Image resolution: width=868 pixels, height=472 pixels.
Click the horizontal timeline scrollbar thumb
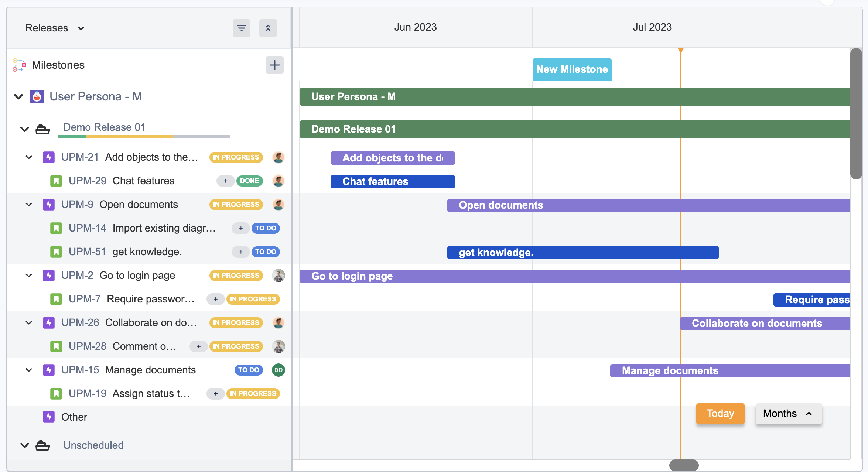684,465
